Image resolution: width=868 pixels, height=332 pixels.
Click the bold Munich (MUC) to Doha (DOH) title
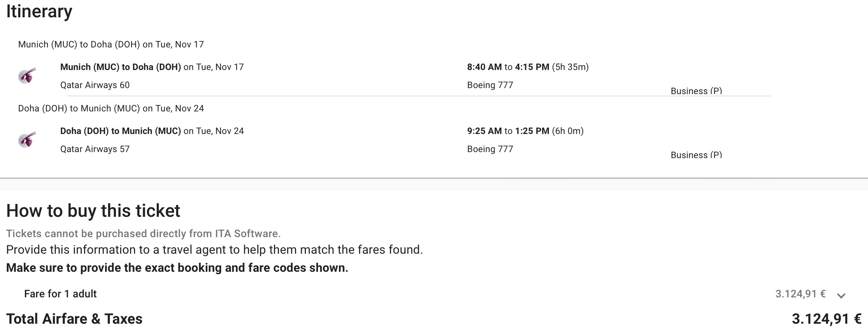(121, 67)
